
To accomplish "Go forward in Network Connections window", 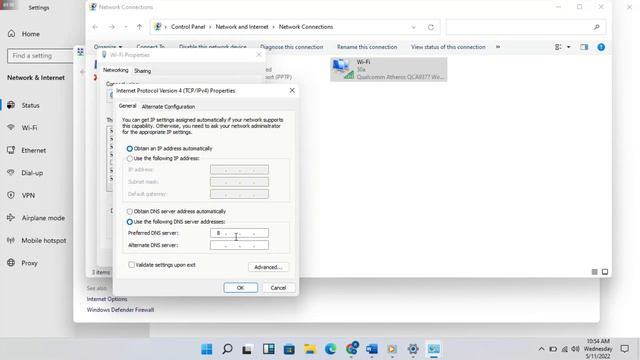I will [111, 27].
